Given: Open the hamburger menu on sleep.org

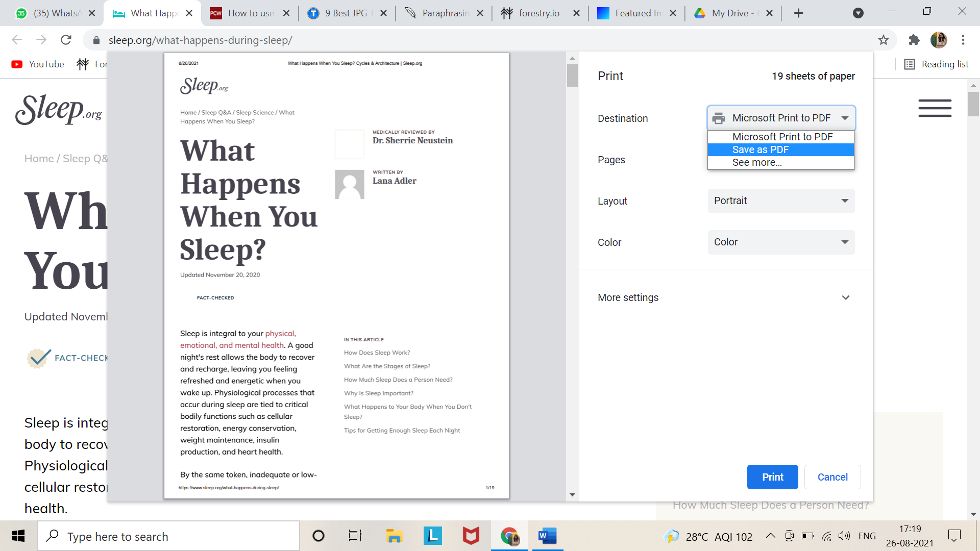Looking at the screenshot, I should (x=935, y=108).
